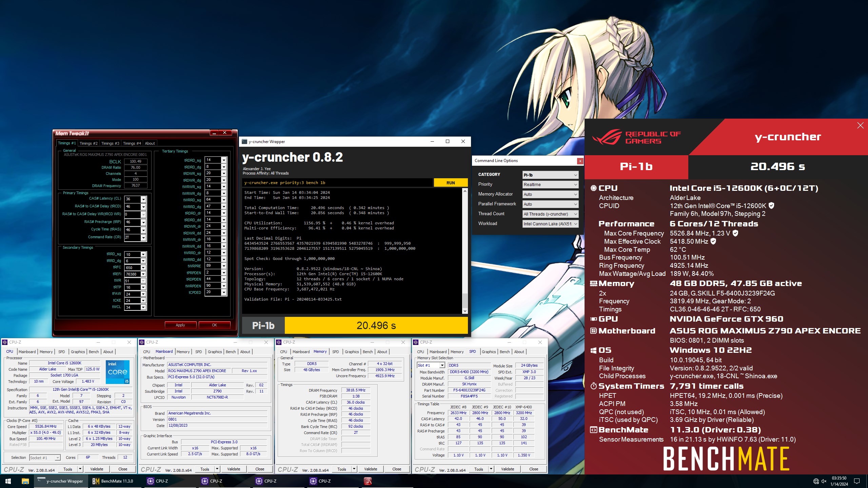
Task: Expand the tREFI dropdown in Mem TweakIt
Action: click(143, 274)
